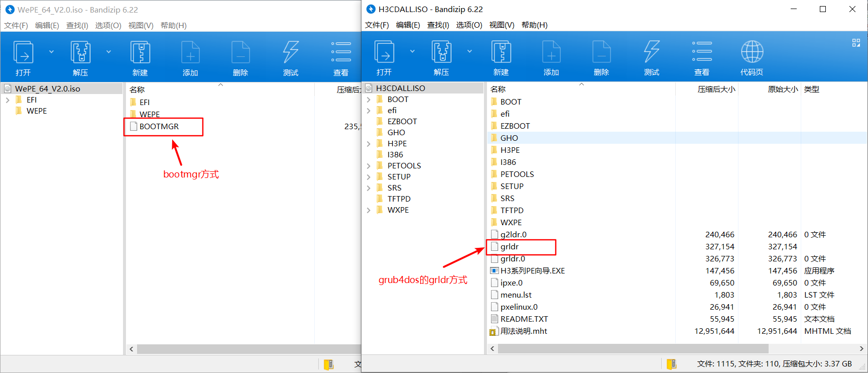This screenshot has width=868, height=373.
Task: Open dropdown arrow next to Open in WePE window
Action: 51,52
